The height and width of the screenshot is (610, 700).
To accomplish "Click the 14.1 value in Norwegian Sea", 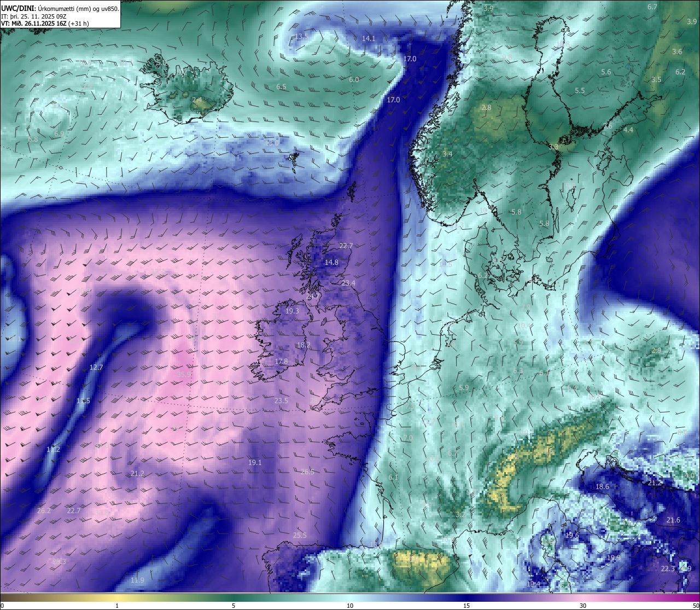I will pos(369,38).
